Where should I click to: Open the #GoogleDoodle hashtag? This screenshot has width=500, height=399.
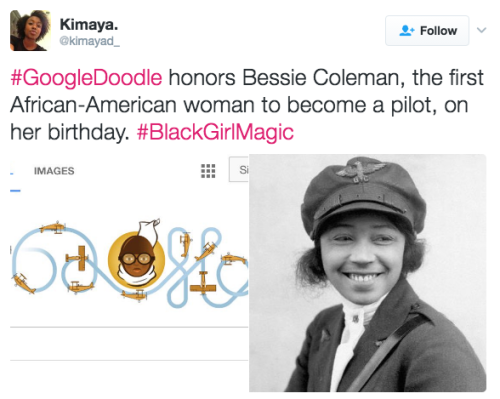click(x=86, y=78)
